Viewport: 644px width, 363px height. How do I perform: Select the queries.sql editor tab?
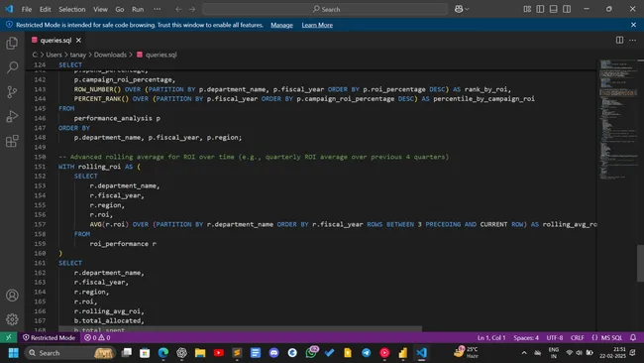[x=56, y=40]
